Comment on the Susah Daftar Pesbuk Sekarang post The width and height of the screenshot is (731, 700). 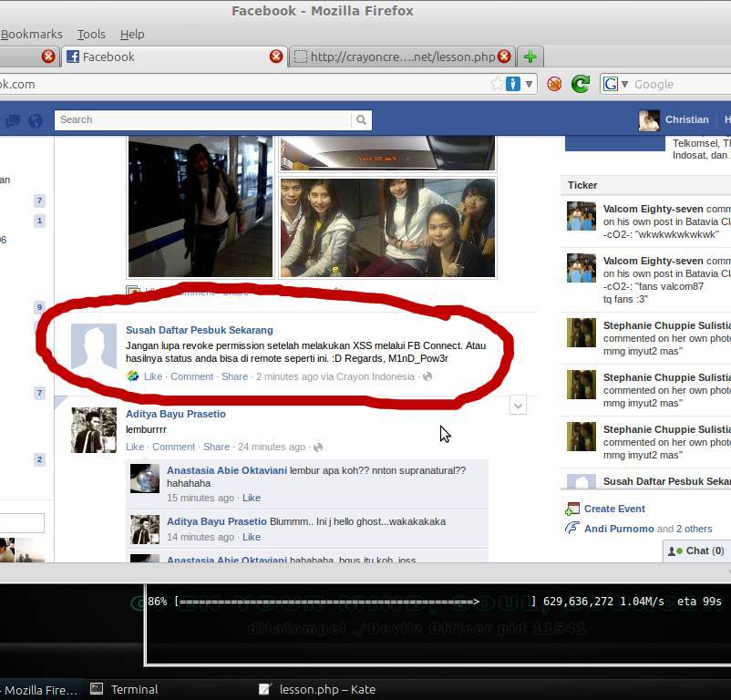[191, 376]
